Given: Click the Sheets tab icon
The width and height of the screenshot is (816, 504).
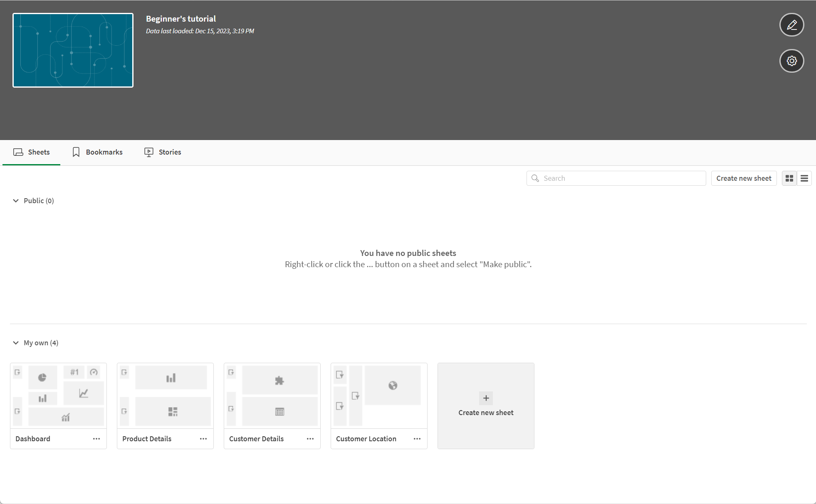Looking at the screenshot, I should coord(18,152).
